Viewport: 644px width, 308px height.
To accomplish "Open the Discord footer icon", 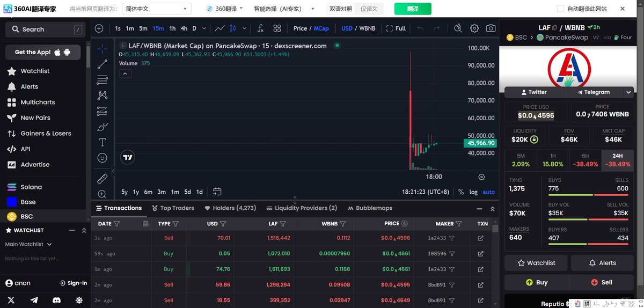I will coord(57,300).
